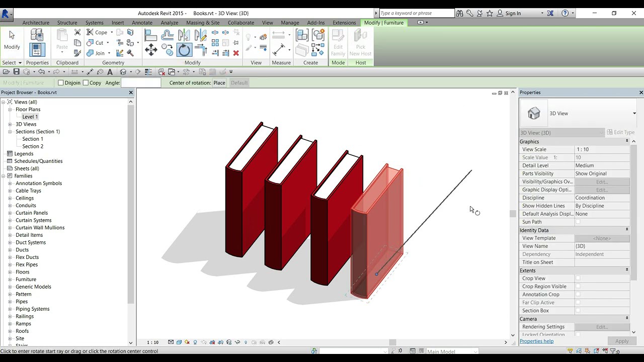
Task: Select the Array tool
Action: coord(215,43)
